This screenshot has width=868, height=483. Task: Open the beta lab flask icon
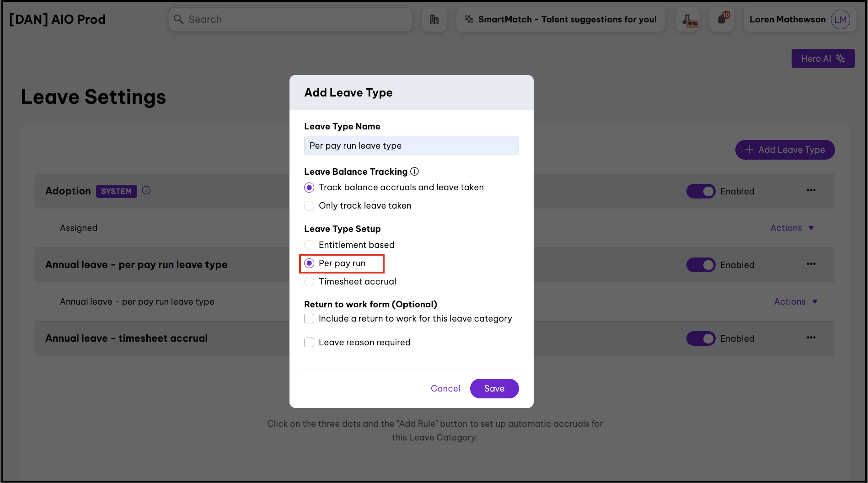pos(687,20)
